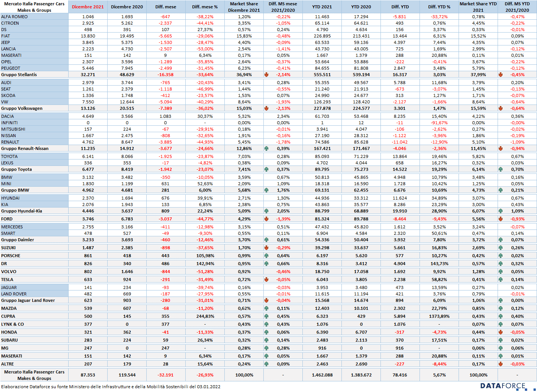537x392 pixels.
Task: Click the SUBARU row label
Action: pos(9,340)
